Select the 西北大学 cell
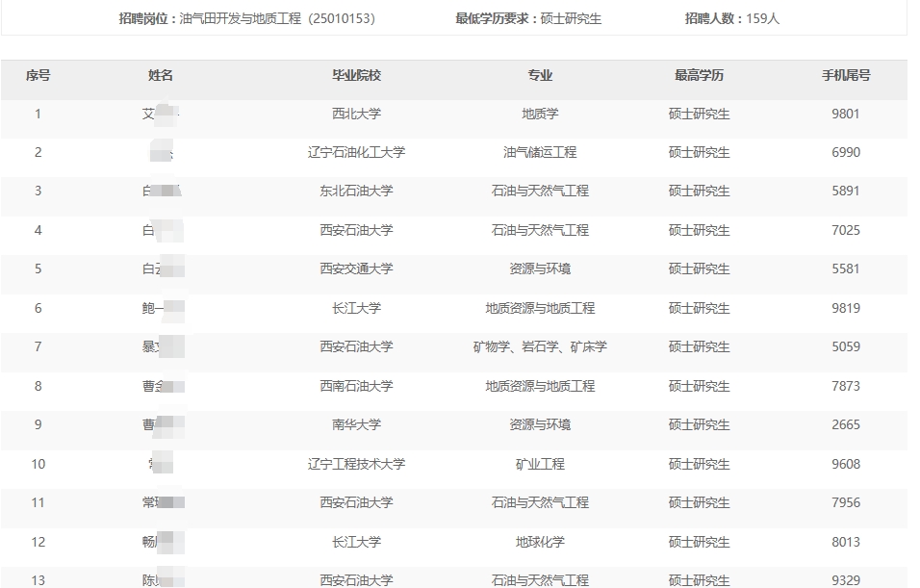Screen dimensions: 920x588 [x=356, y=114]
